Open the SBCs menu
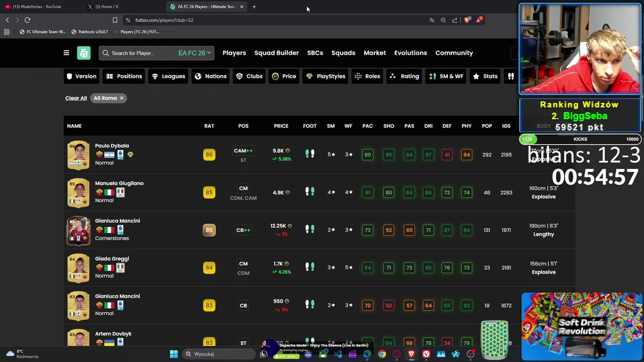Viewport: 644px width, 362px height. pos(315,53)
